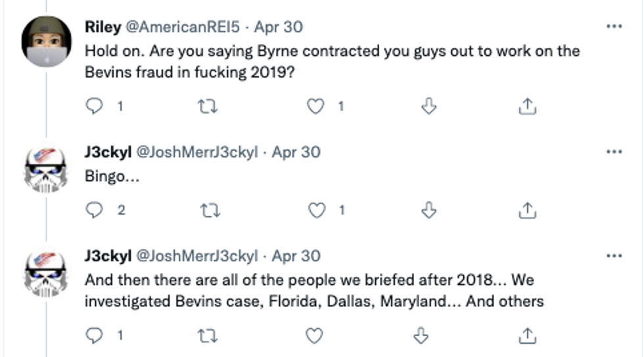Like the tweet about people briefed after 2018

(x=316, y=335)
